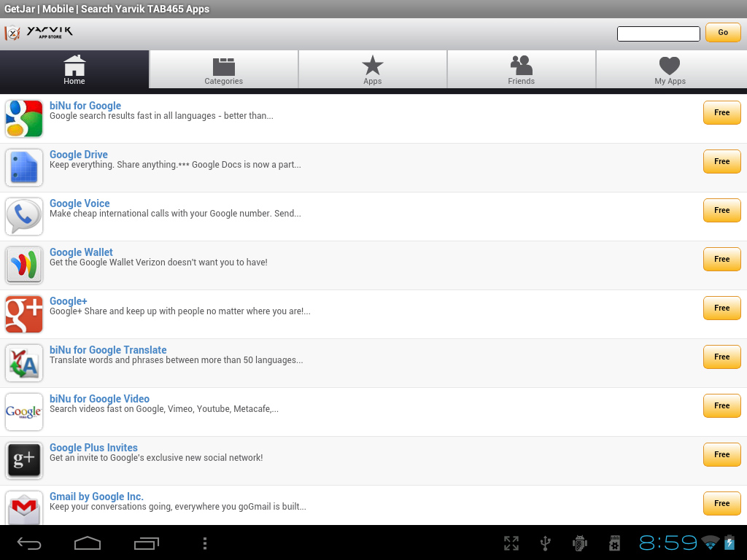The width and height of the screenshot is (747, 560).
Task: Tap the Wi-Fi signal indicator
Action: coord(711,542)
